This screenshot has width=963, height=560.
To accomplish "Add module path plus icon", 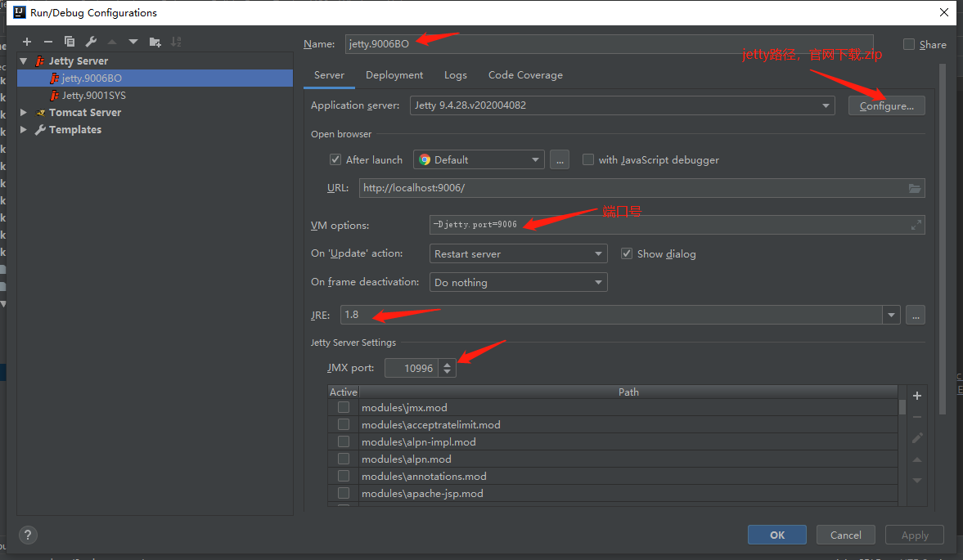I will (917, 396).
